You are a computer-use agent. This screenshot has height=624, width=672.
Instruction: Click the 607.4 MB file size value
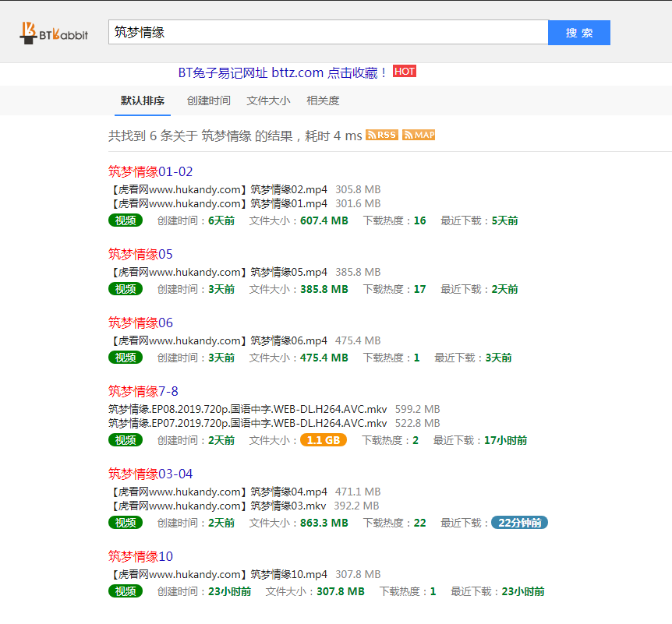click(x=324, y=220)
